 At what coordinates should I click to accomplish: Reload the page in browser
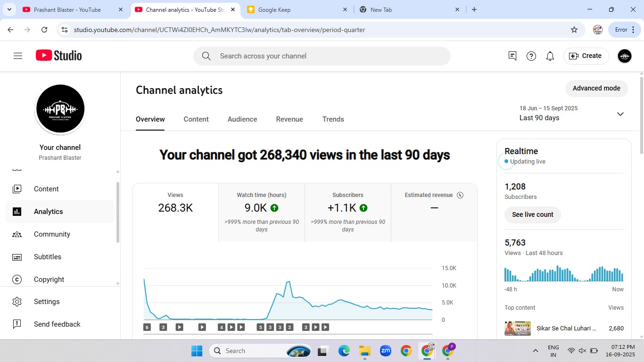coord(44,30)
